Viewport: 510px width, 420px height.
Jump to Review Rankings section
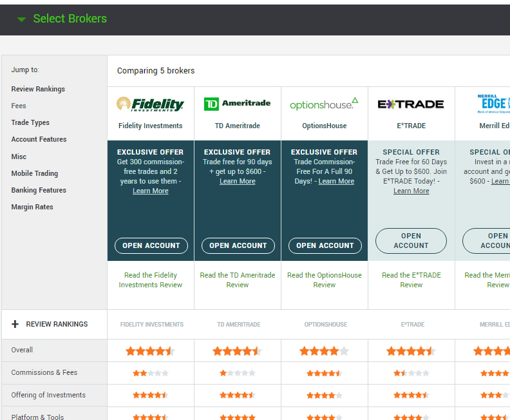tap(38, 89)
